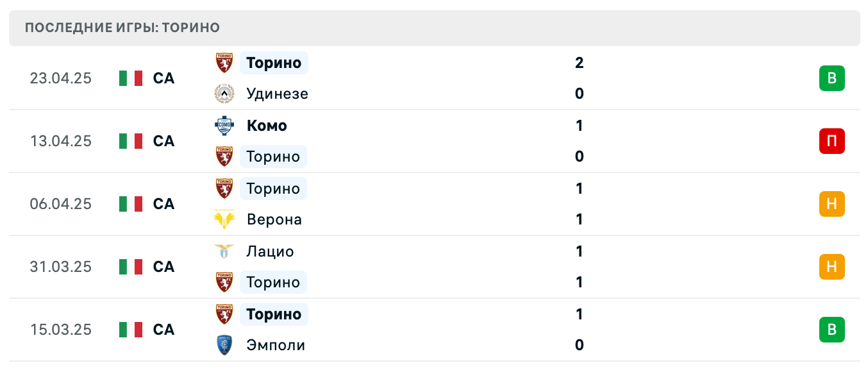Toggle the orange draw badge for the Verona match
868x372 pixels.
click(832, 204)
